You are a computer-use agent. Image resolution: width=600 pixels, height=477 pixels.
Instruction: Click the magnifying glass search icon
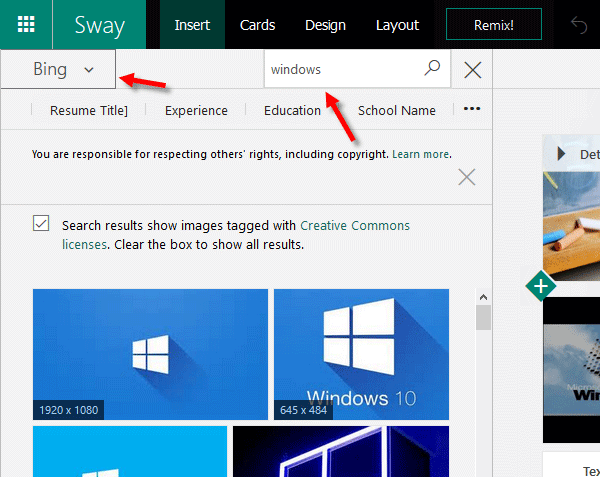click(432, 68)
